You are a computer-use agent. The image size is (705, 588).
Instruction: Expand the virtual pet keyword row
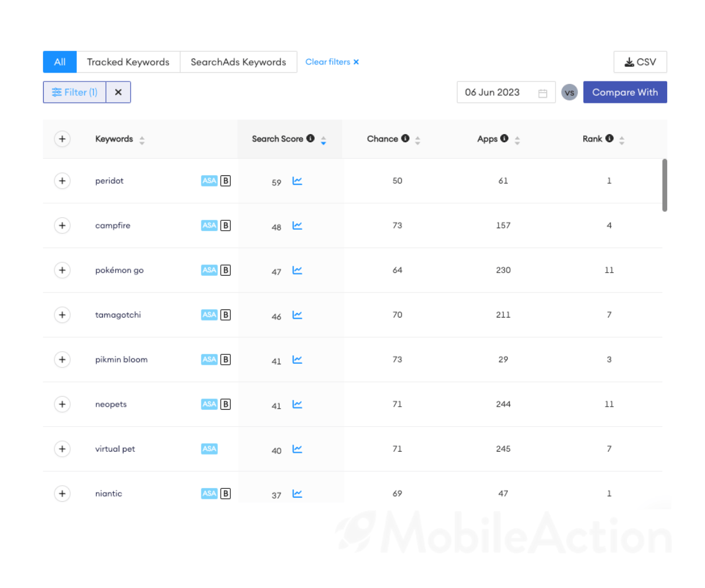(62, 449)
